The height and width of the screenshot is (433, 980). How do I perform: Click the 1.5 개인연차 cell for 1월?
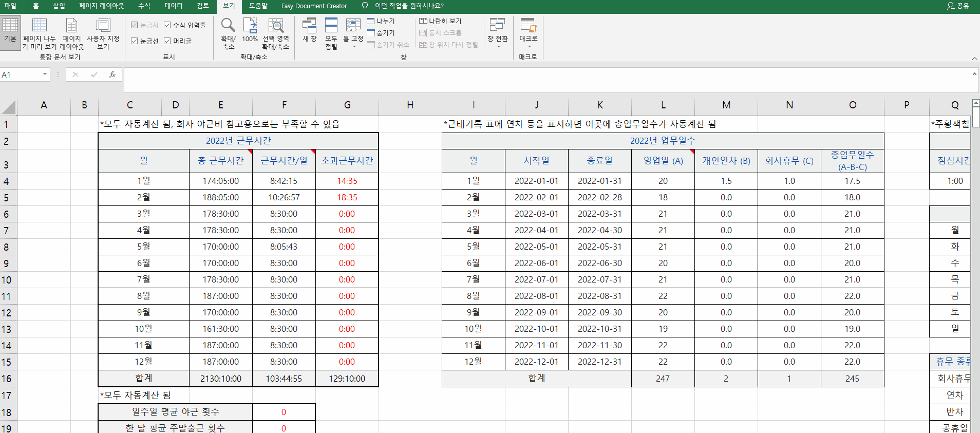(726, 181)
